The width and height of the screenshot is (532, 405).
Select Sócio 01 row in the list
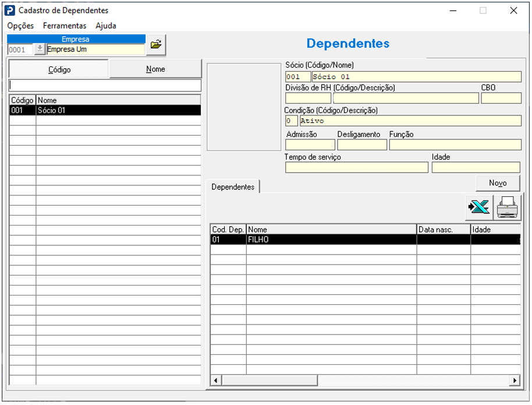(105, 110)
